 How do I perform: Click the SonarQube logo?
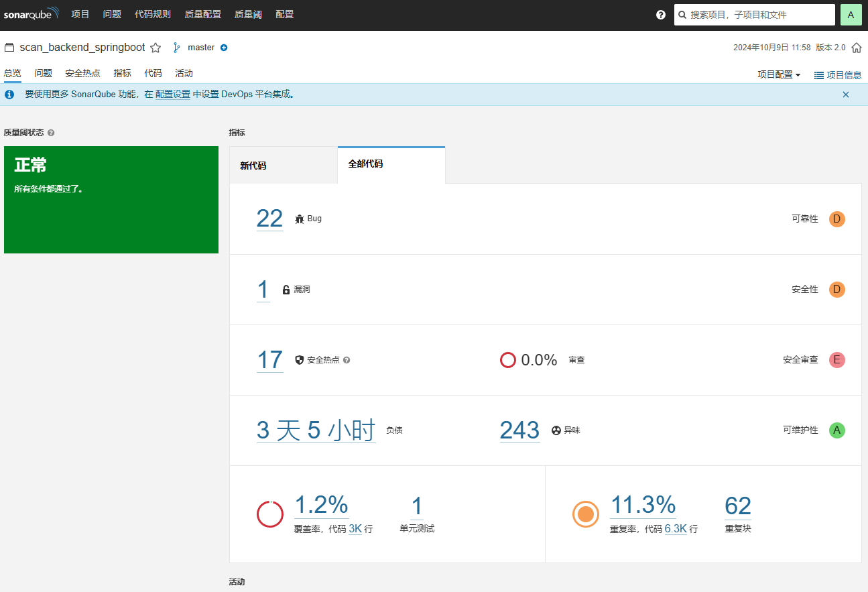pos(31,14)
